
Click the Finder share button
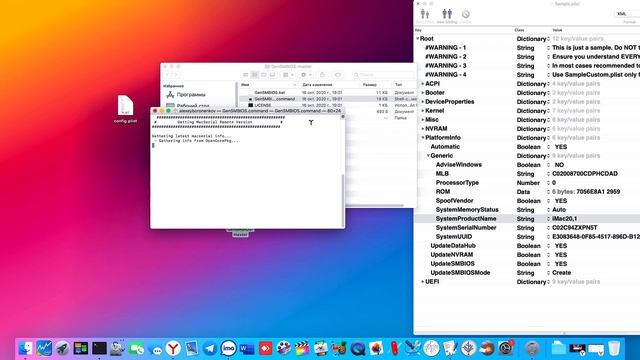click(322, 75)
